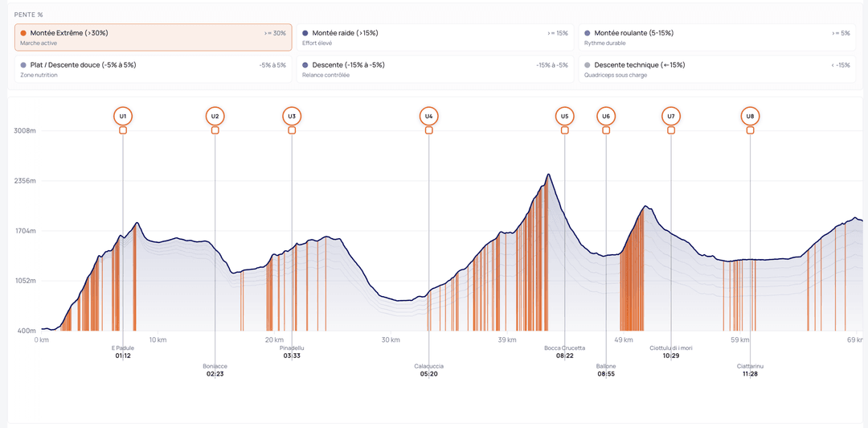
Task: Enable the Montée roulante (5-15%) filter
Action: 716,37
